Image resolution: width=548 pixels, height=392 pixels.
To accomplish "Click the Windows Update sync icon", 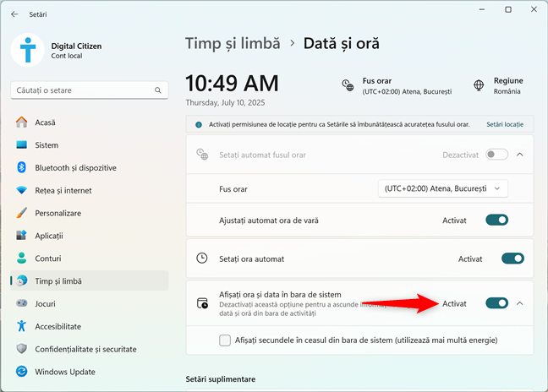I will point(22,372).
